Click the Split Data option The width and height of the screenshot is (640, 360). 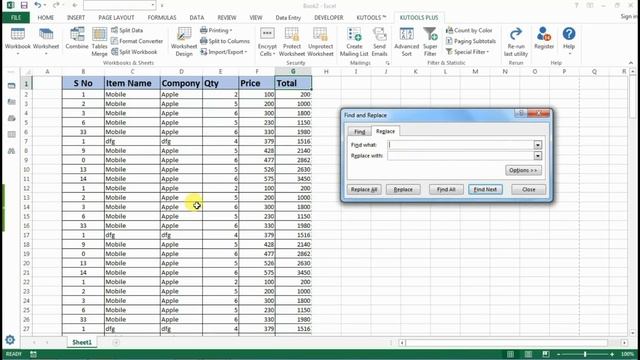pyautogui.click(x=127, y=30)
